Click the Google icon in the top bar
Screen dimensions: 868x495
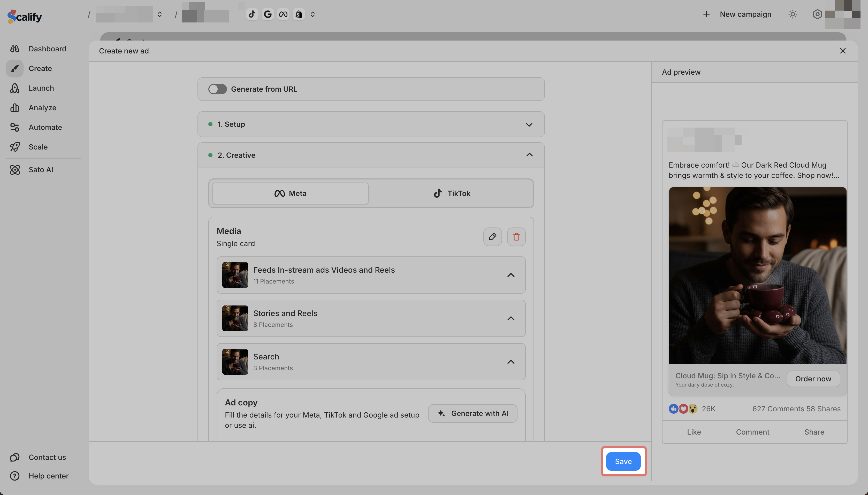tap(268, 14)
